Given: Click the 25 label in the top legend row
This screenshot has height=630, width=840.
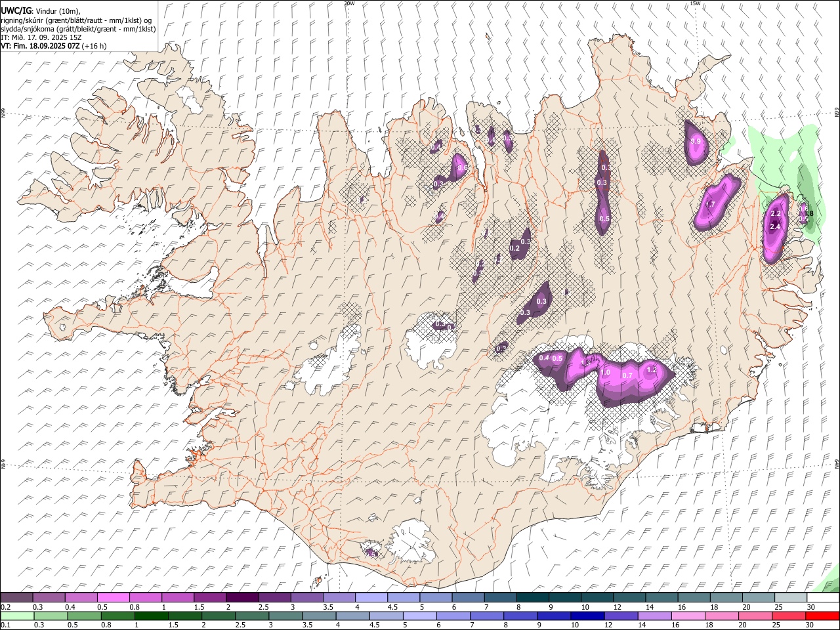Looking at the screenshot, I should [778, 606].
